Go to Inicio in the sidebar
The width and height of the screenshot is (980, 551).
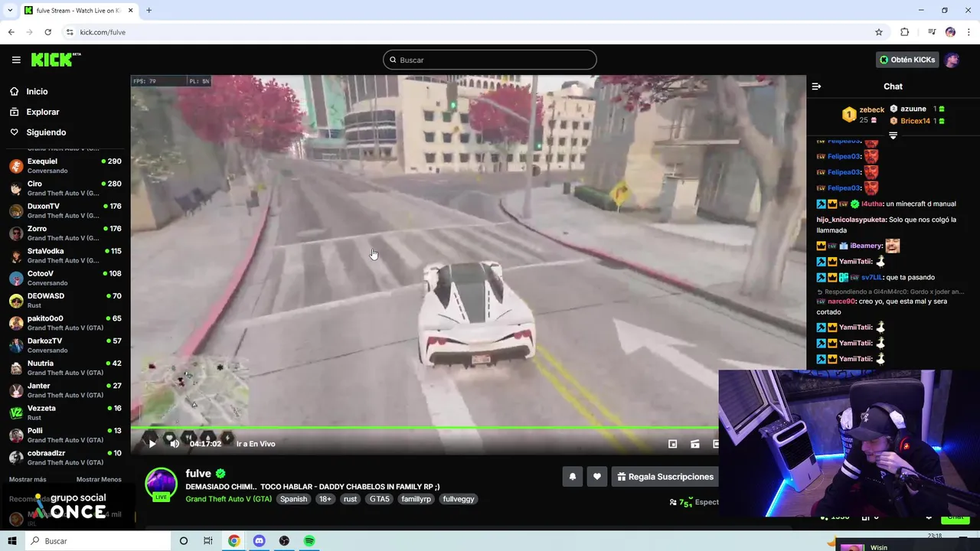point(37,92)
